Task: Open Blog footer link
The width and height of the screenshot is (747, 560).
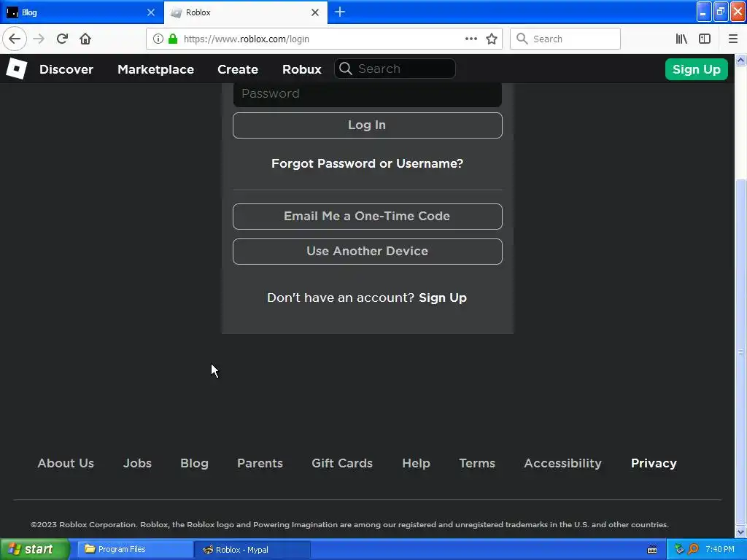Action: pos(194,463)
